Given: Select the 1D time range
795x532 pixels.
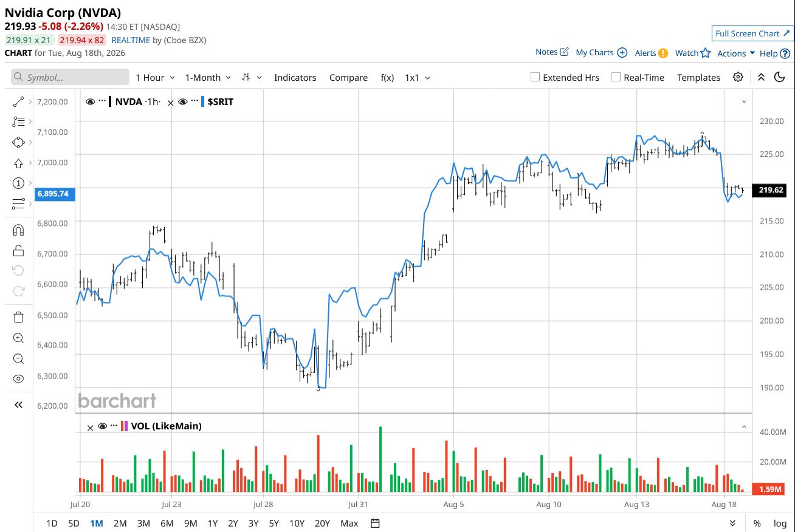Looking at the screenshot, I should point(52,523).
